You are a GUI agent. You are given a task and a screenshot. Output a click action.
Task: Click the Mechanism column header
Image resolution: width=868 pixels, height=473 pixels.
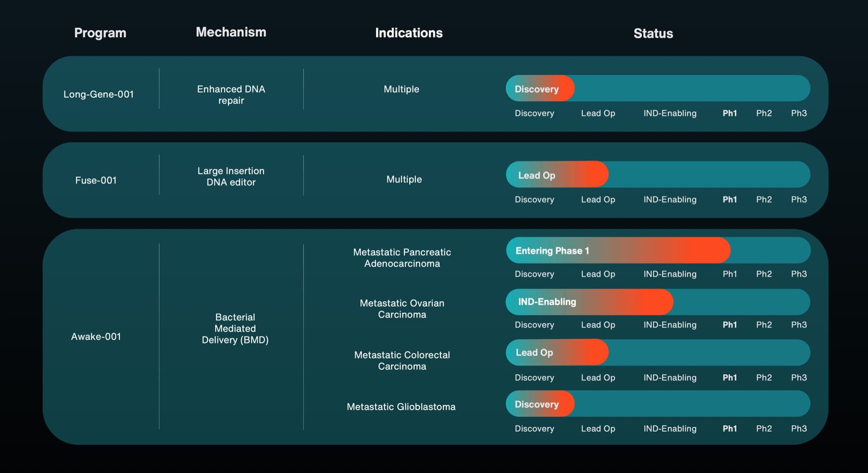231,32
